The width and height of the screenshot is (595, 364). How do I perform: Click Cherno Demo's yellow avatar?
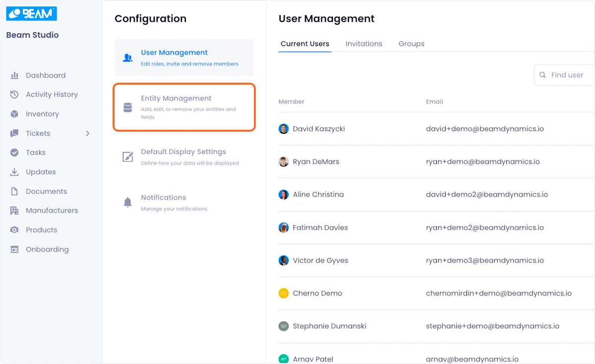point(284,293)
